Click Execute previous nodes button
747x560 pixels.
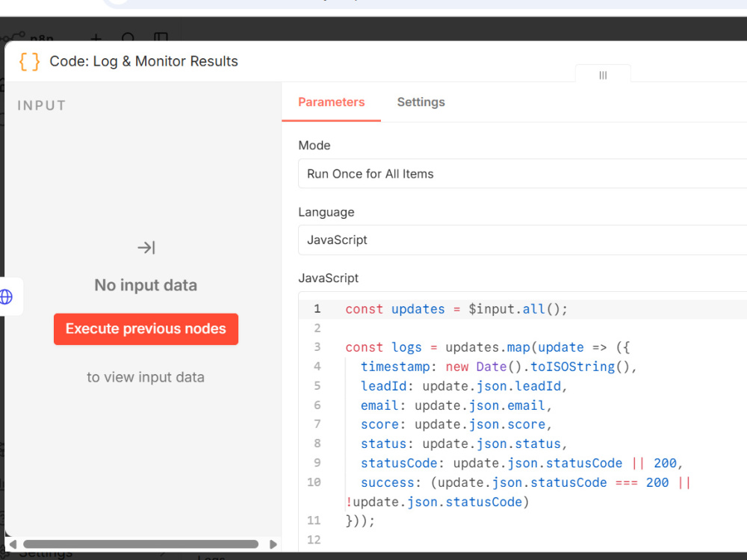click(146, 329)
